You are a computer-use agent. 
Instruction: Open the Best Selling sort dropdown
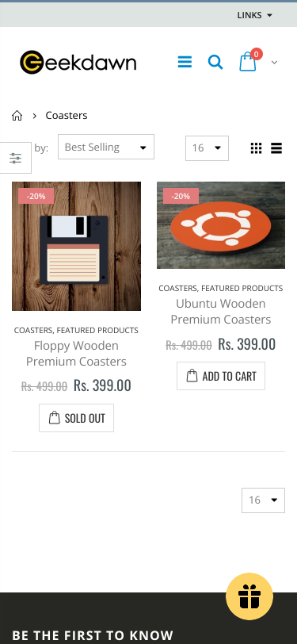(106, 147)
